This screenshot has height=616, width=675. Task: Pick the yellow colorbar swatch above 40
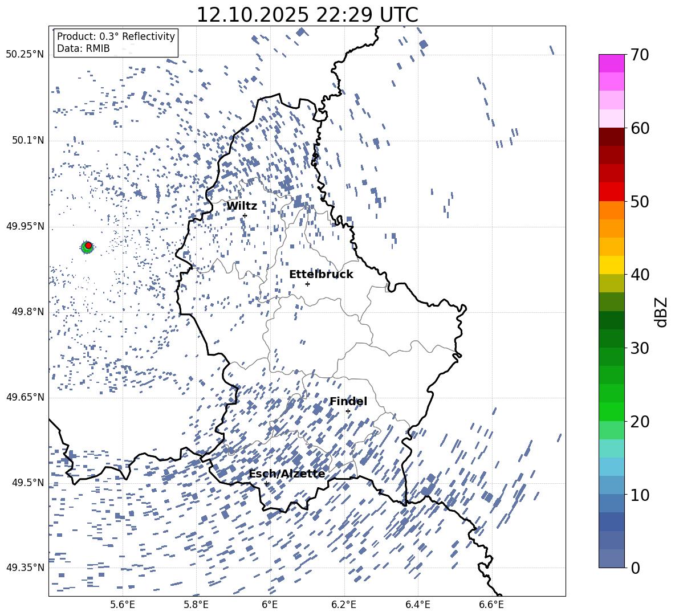coord(612,265)
